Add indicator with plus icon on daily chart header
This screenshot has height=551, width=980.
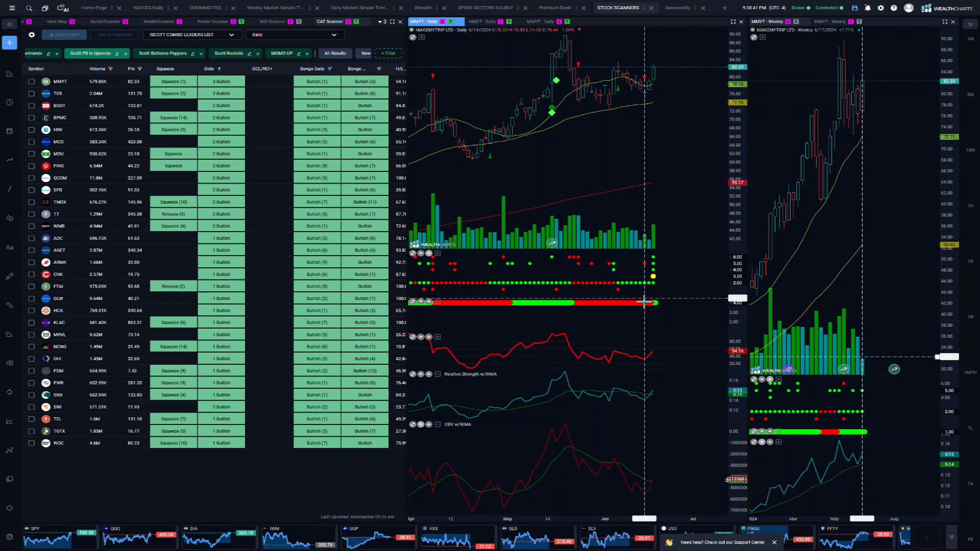tap(422, 37)
